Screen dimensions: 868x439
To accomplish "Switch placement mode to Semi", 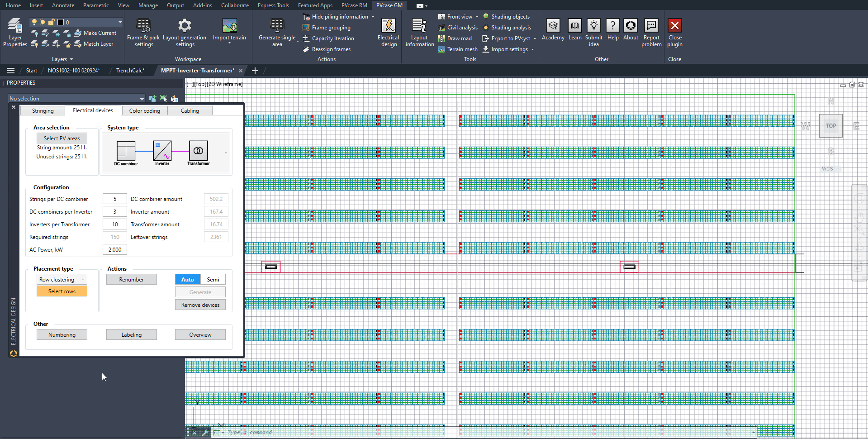I will [213, 280].
